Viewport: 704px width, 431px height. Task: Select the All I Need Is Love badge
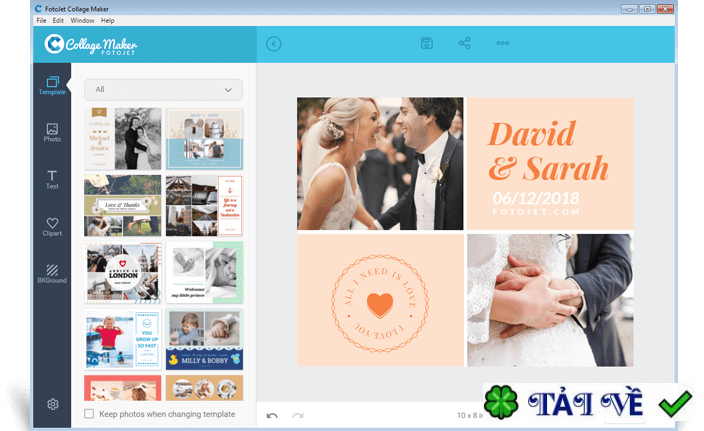pyautogui.click(x=380, y=303)
